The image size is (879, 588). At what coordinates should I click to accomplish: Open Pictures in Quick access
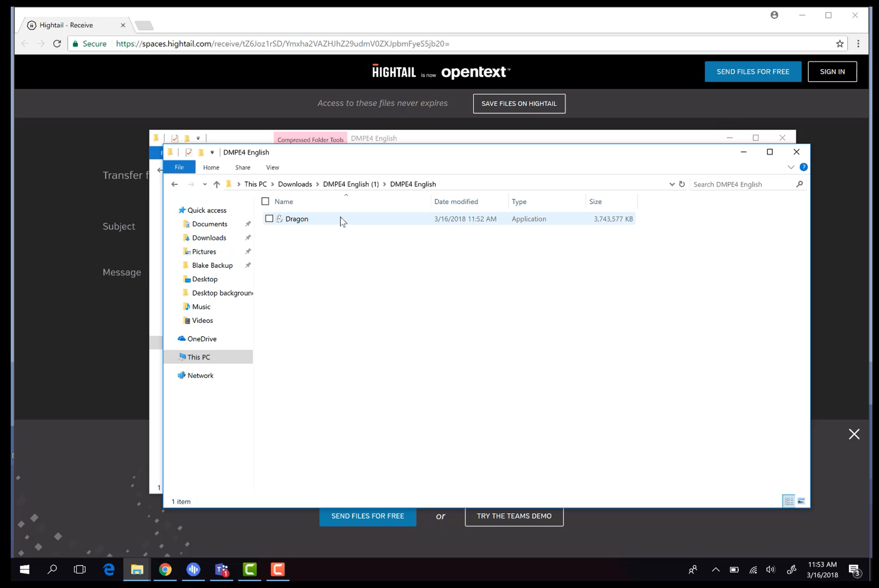pyautogui.click(x=204, y=252)
